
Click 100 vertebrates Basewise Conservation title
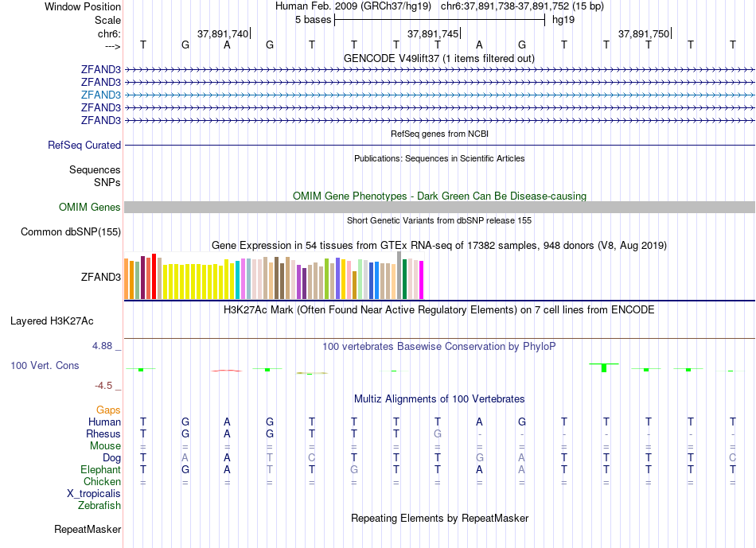click(439, 347)
